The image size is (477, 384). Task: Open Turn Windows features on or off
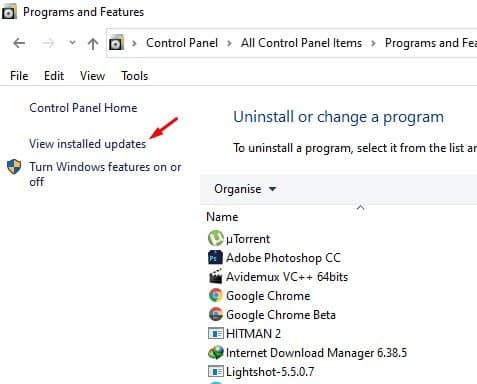click(105, 174)
